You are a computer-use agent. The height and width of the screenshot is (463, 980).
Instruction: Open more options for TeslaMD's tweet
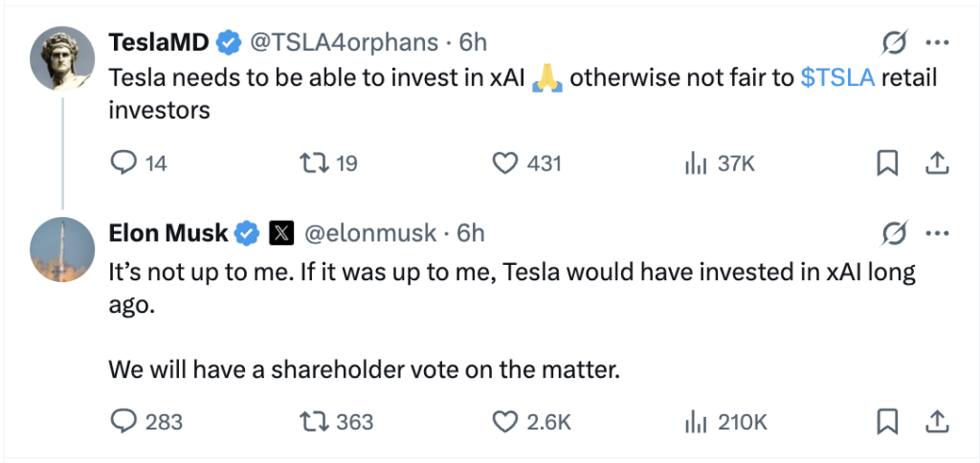pyautogui.click(x=938, y=43)
